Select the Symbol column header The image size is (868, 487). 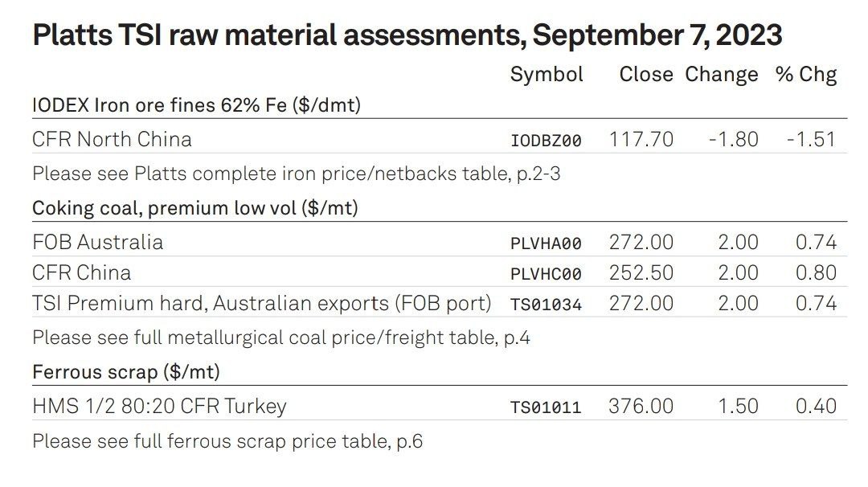pyautogui.click(x=547, y=75)
